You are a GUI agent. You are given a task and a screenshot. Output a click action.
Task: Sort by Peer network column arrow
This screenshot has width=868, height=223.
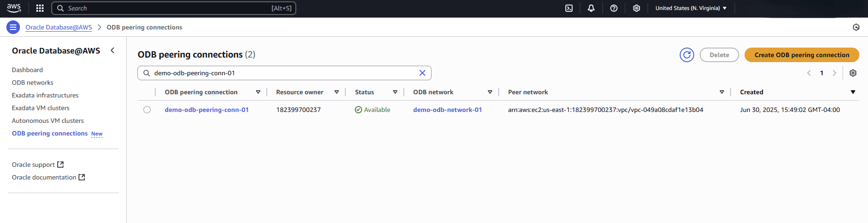pos(722,92)
